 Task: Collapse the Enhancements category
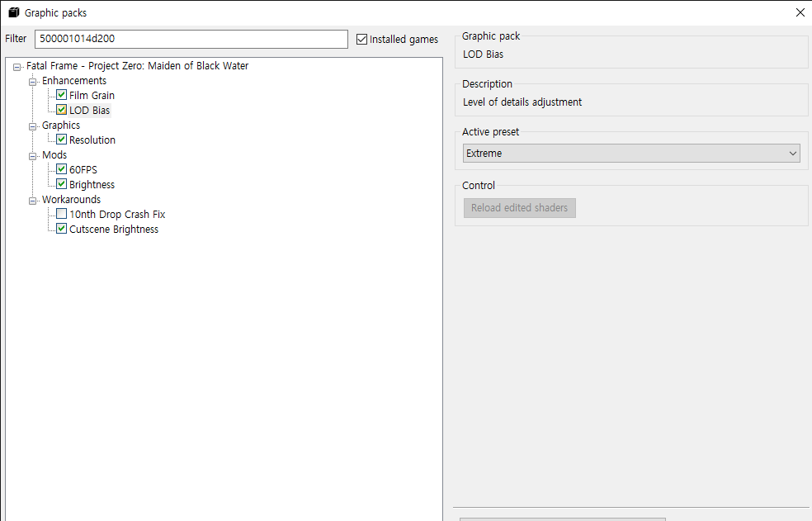tap(33, 82)
